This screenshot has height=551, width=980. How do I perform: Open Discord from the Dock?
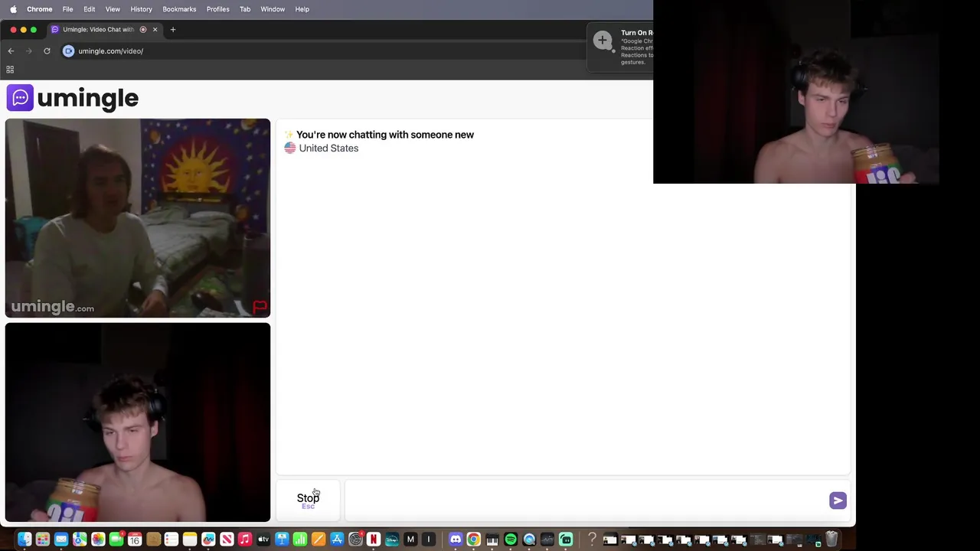tap(456, 540)
